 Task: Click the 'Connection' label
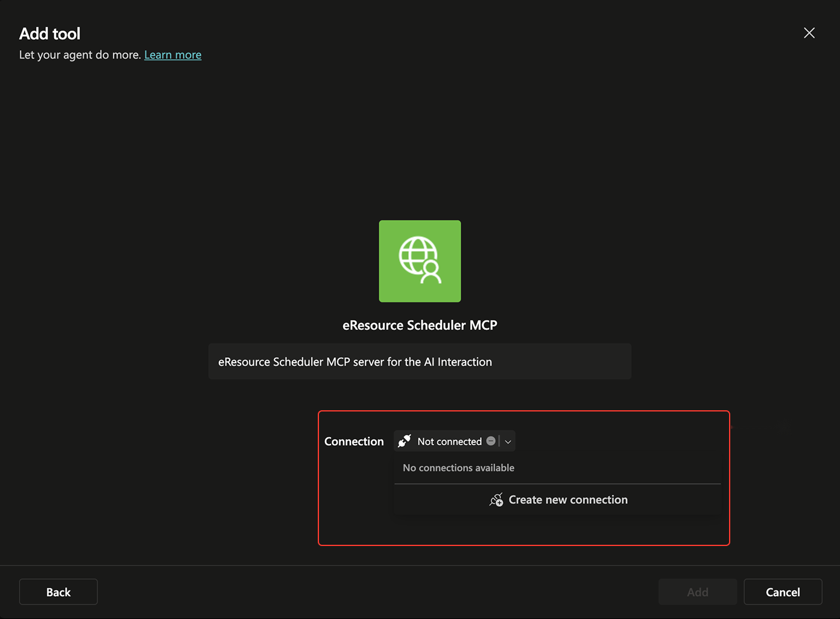[x=354, y=441]
